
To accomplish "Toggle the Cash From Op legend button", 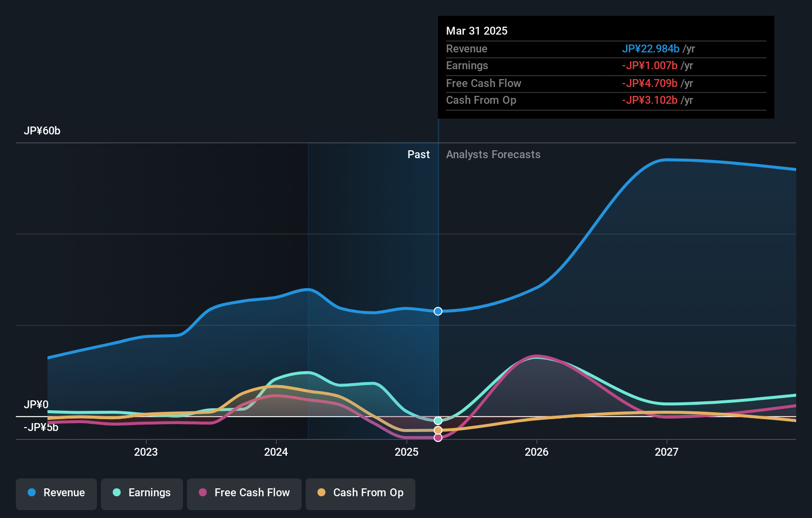I will 361,494.
